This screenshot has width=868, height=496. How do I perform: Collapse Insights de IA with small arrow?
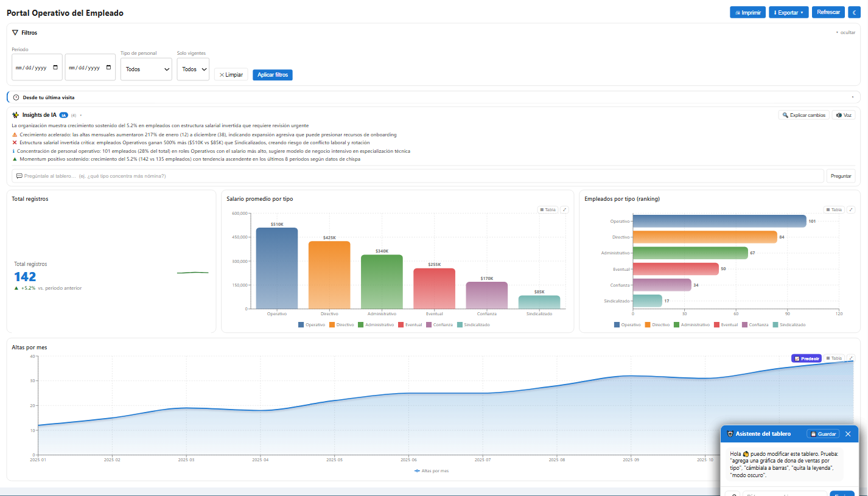pyautogui.click(x=80, y=115)
